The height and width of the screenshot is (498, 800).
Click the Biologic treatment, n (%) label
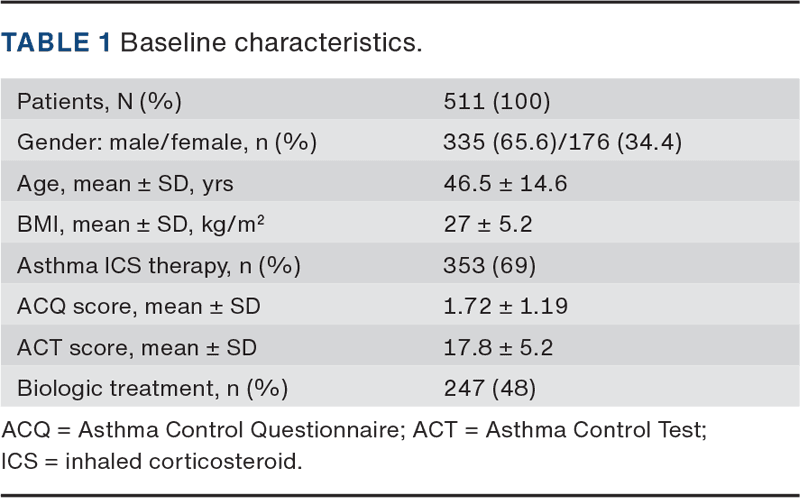pos(153,388)
